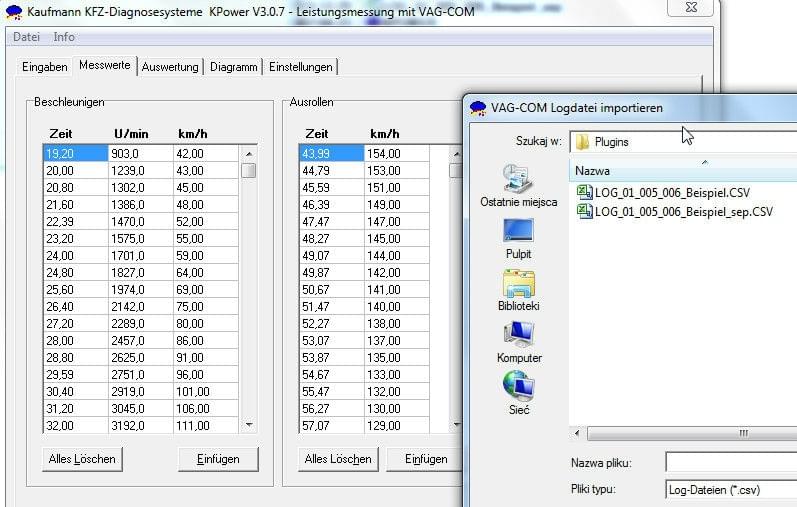Select Beschleunigen cell 1239,0
Screen dimensions: 797x507
pyautogui.click(x=141, y=170)
